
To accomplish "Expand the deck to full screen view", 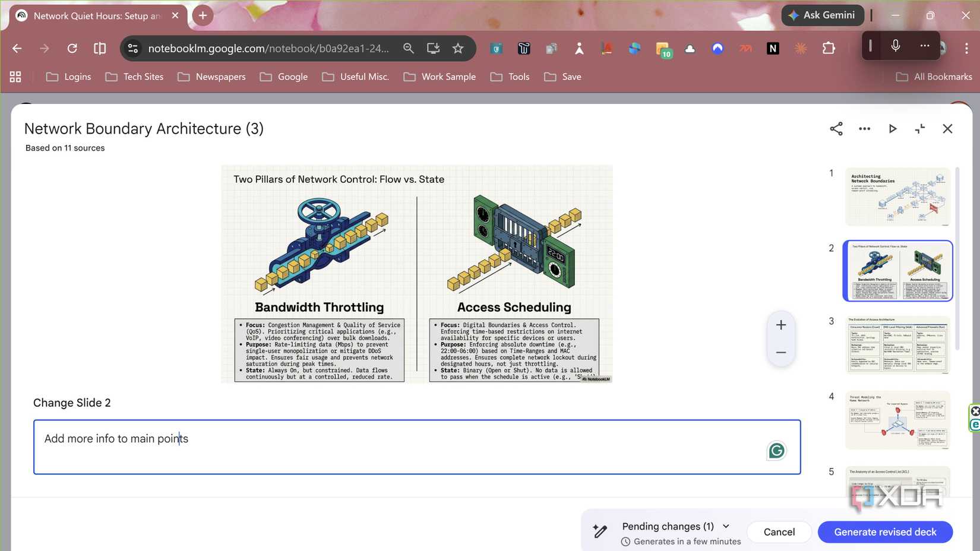I will (920, 128).
